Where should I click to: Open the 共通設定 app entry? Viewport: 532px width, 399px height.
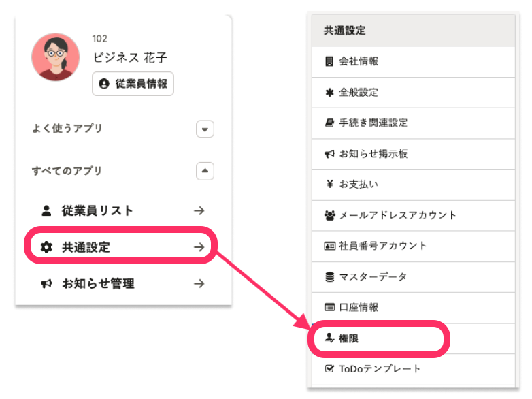pos(86,247)
